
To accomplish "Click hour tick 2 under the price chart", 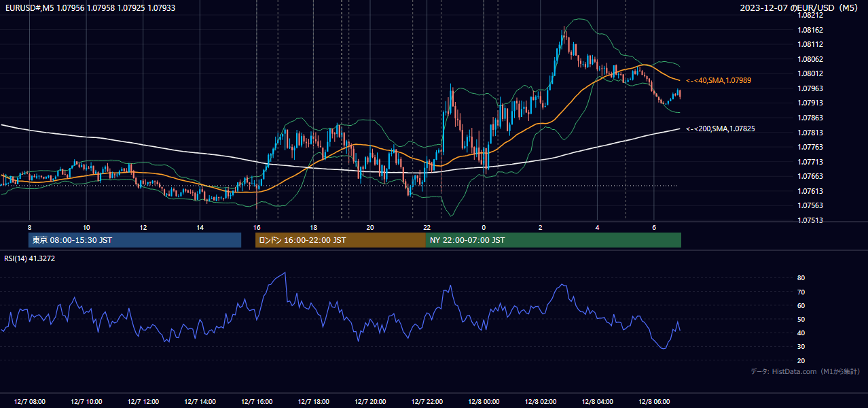I will click(x=541, y=227).
